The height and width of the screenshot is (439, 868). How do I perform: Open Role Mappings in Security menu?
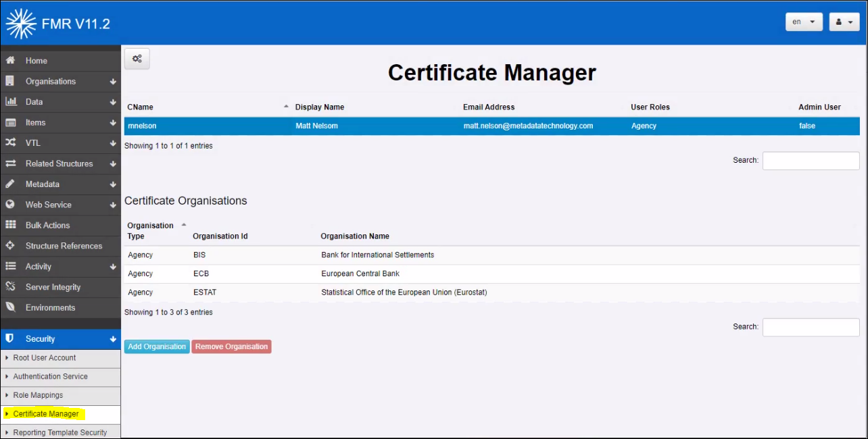click(38, 395)
